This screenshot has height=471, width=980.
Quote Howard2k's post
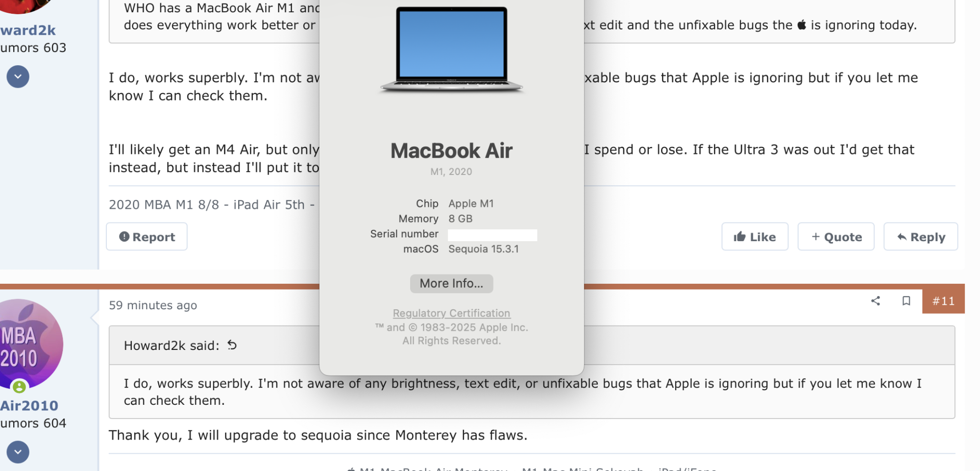(836, 237)
